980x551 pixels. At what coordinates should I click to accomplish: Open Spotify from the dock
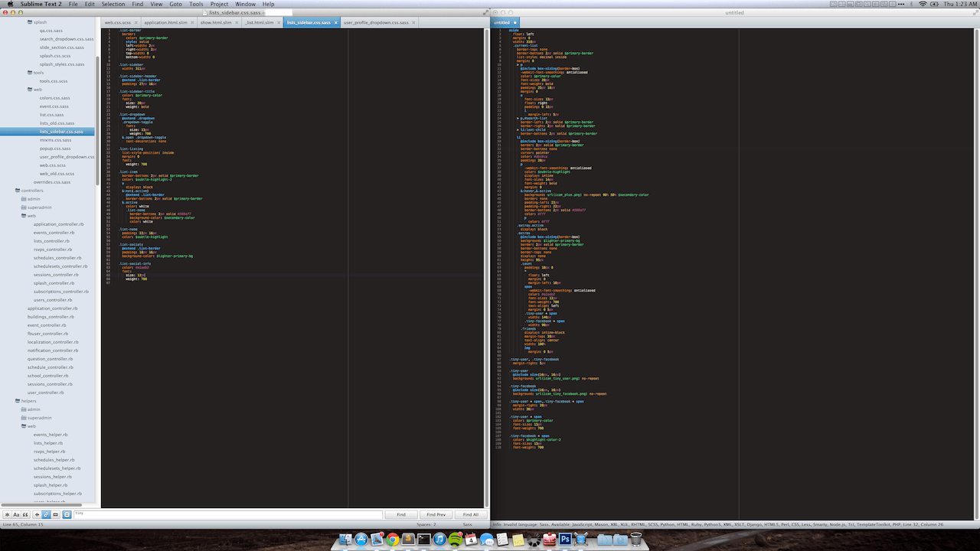[x=455, y=540]
